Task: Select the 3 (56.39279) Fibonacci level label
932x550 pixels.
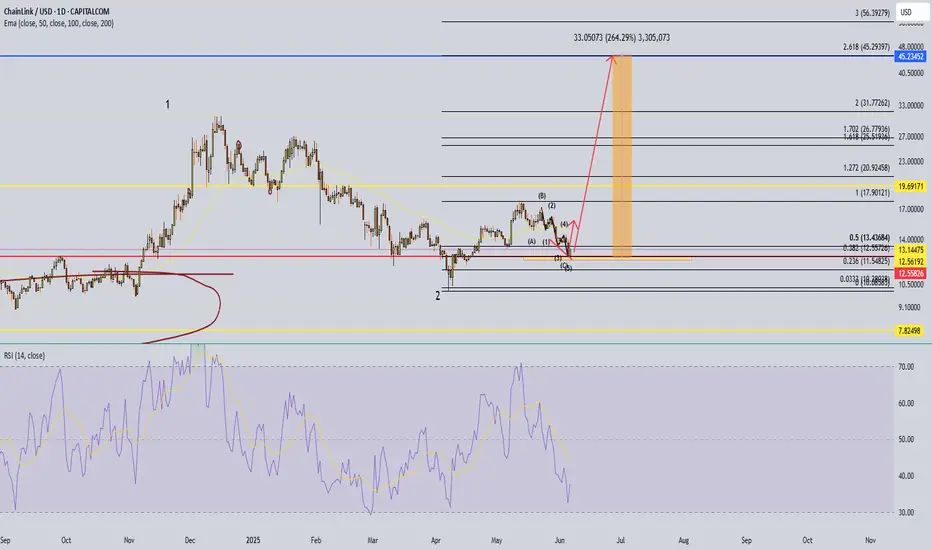Action: tap(872, 12)
